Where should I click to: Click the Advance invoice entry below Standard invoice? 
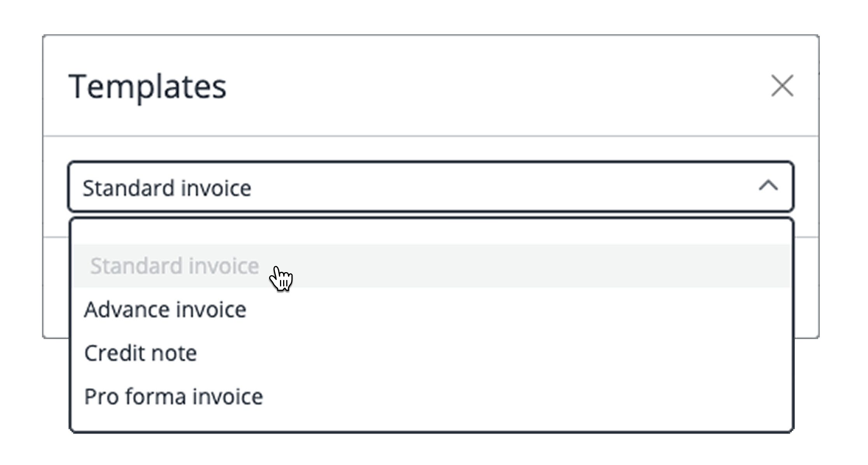click(x=165, y=310)
